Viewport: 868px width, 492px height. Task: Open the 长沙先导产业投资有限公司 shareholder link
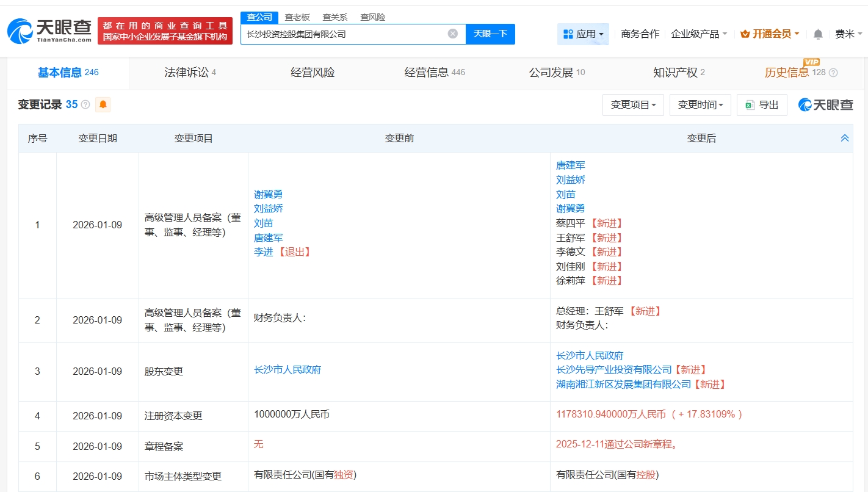click(x=613, y=370)
